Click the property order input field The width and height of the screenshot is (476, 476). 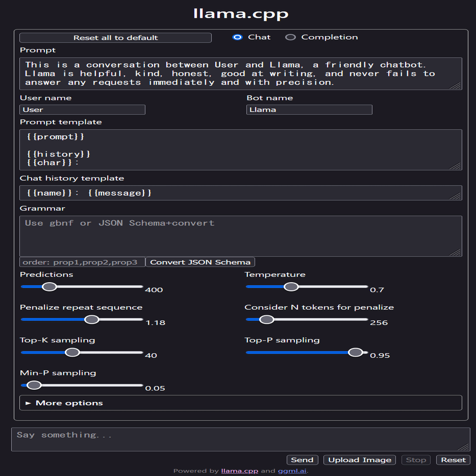[82, 262]
